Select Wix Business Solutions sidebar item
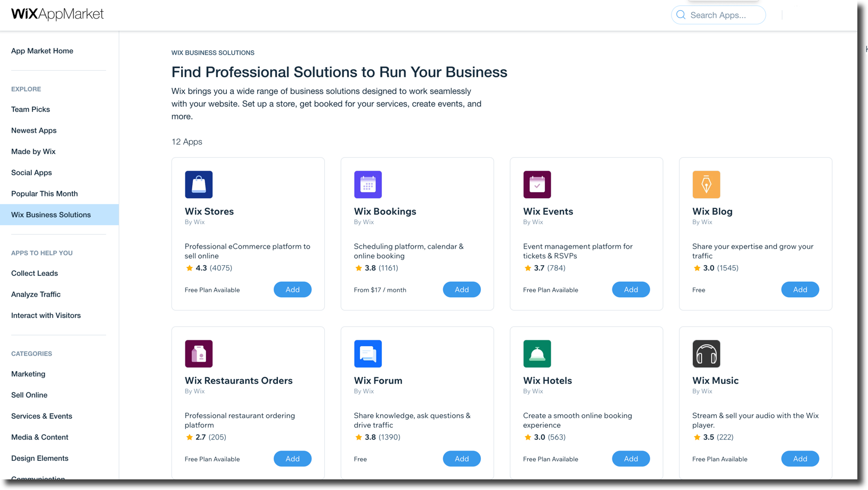The height and width of the screenshot is (490, 868). pos(59,215)
